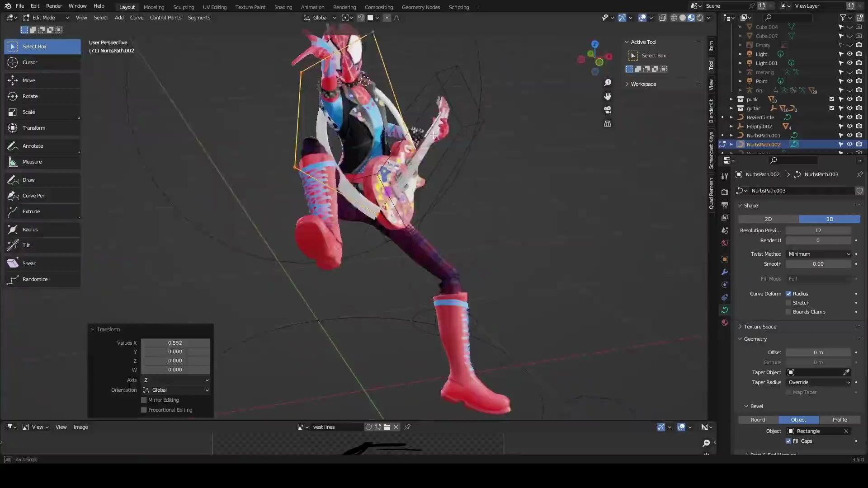Screen dimensions: 868x488
Task: Enable Fill Caps checkbox
Action: (x=789, y=441)
